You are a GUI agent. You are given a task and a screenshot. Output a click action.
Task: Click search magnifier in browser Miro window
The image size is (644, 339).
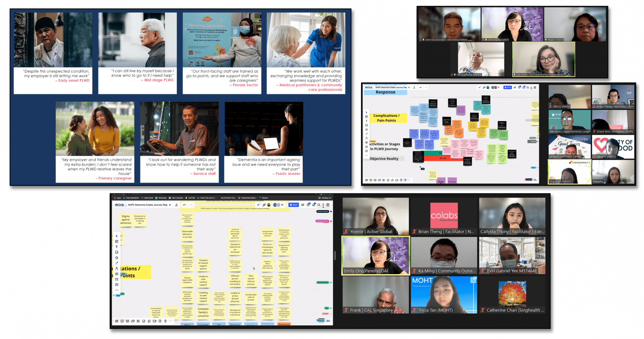[x=319, y=205]
